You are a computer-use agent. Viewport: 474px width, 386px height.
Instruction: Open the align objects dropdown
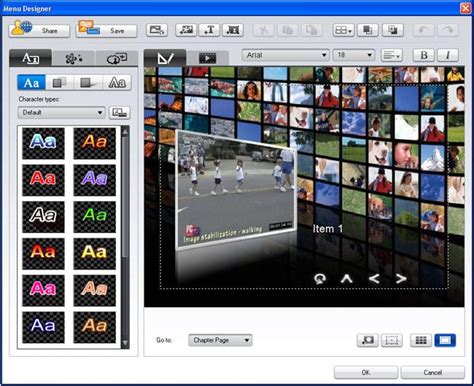(343, 30)
